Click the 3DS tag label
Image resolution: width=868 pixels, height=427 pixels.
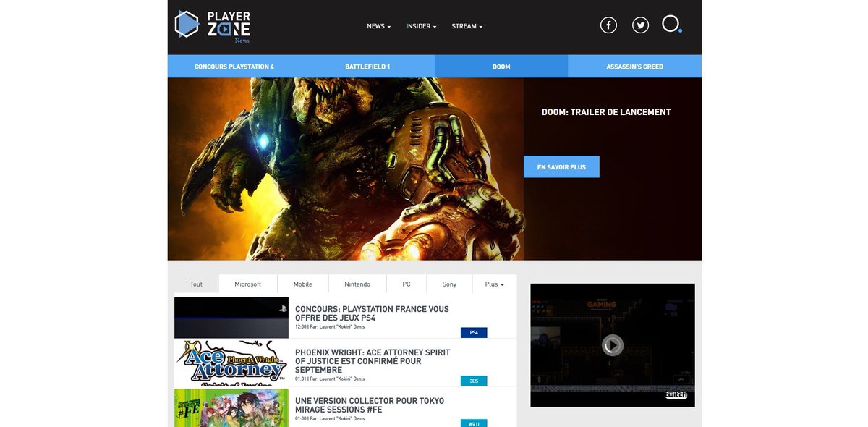coord(474,381)
